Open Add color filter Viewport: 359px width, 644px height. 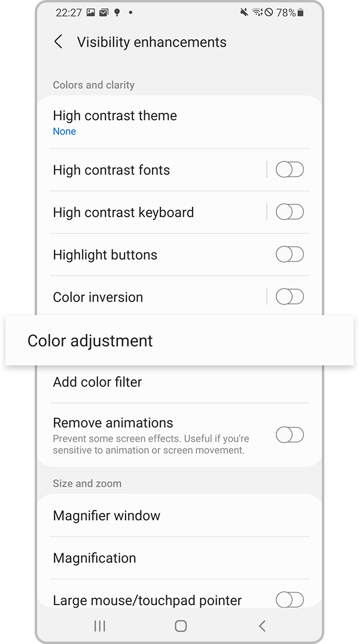tap(98, 382)
